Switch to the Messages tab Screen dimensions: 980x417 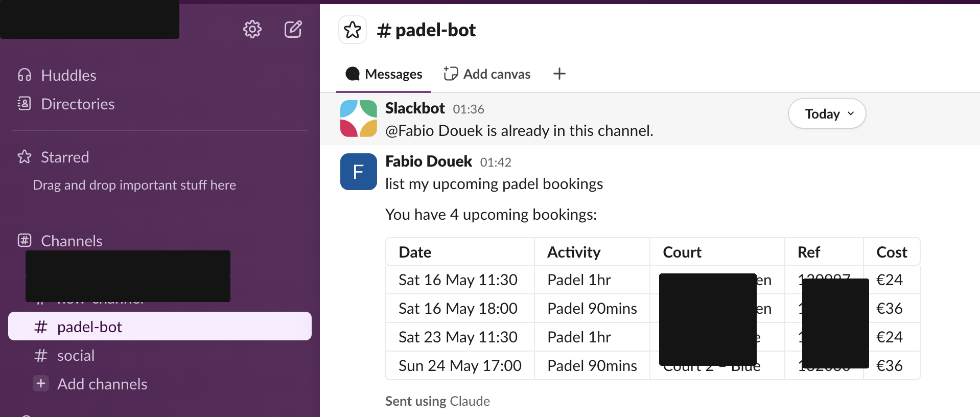coord(384,74)
